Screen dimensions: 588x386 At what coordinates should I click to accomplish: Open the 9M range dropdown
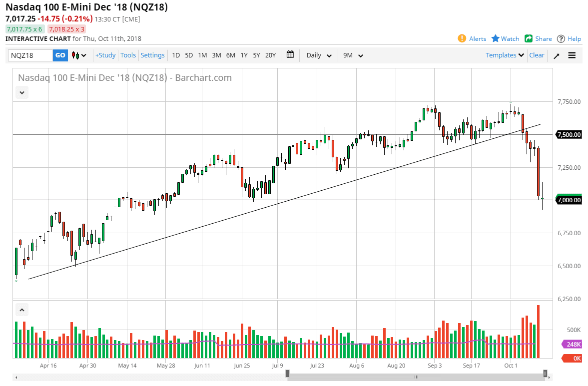(x=353, y=55)
